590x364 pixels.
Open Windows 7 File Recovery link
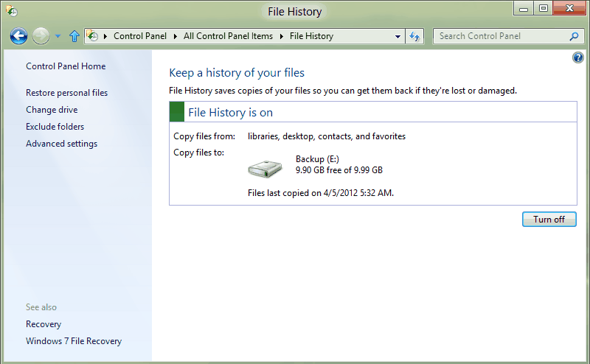point(74,341)
